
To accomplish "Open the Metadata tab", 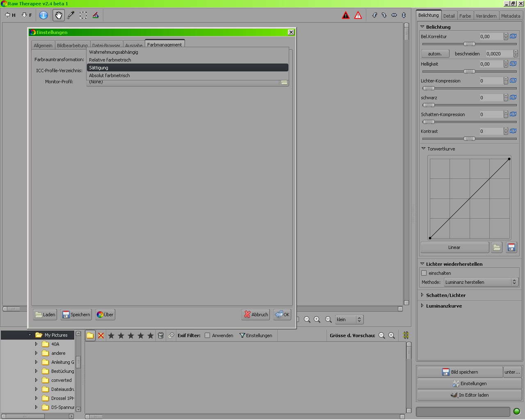I will coord(511,16).
